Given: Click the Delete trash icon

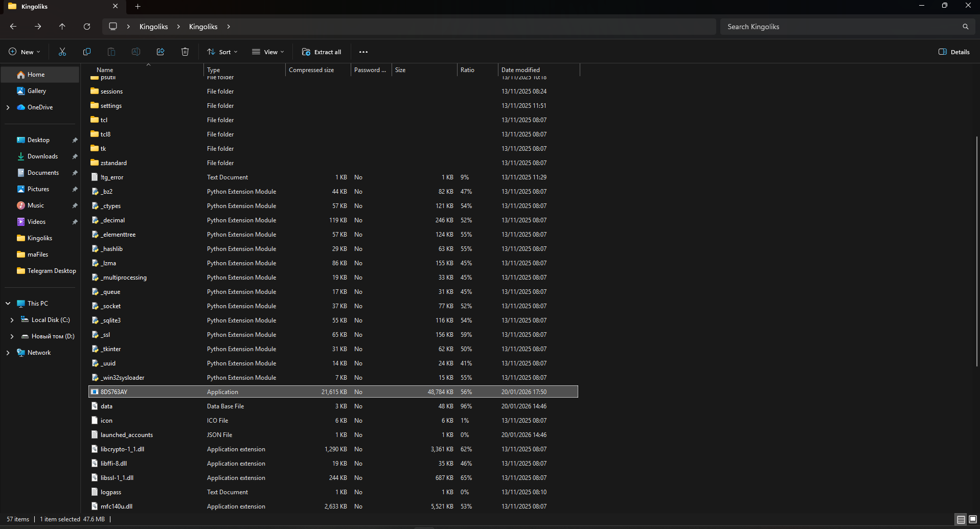Looking at the screenshot, I should (185, 52).
